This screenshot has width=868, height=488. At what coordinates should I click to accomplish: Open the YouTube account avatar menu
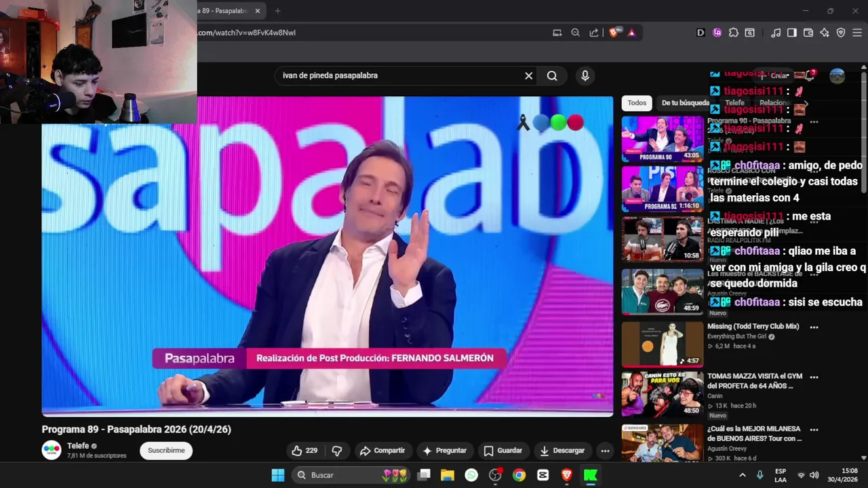[x=837, y=76]
